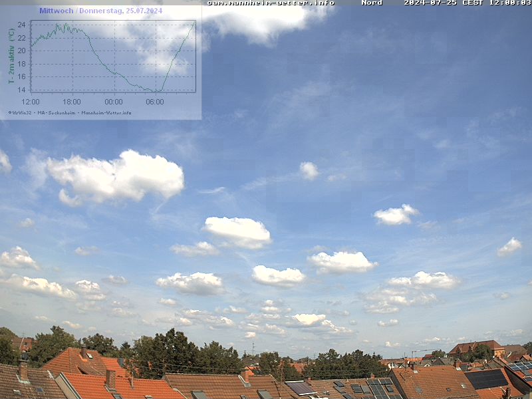532x399 pixels.
Task: Click the temperature curve's peak at right edge
Action: tap(194, 23)
